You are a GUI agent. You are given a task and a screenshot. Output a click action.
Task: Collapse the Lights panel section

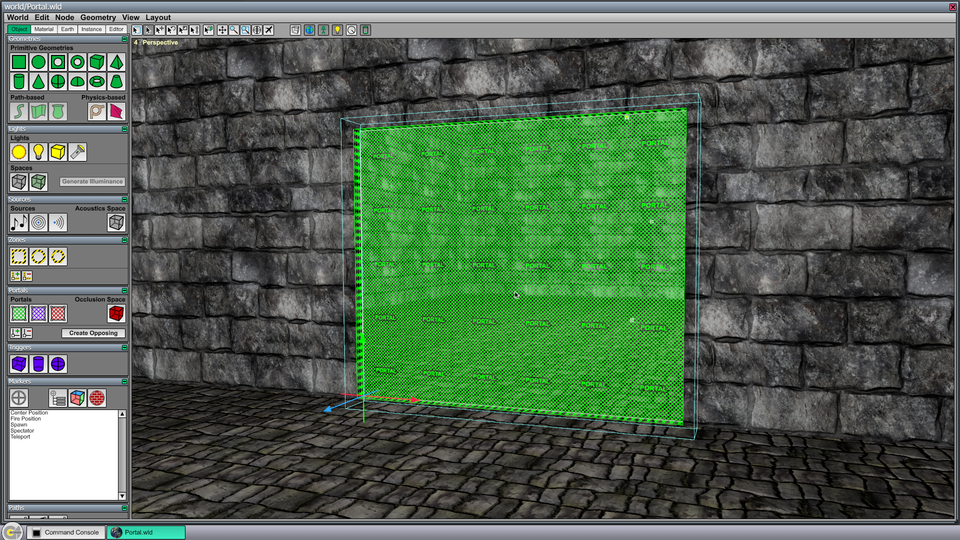124,129
